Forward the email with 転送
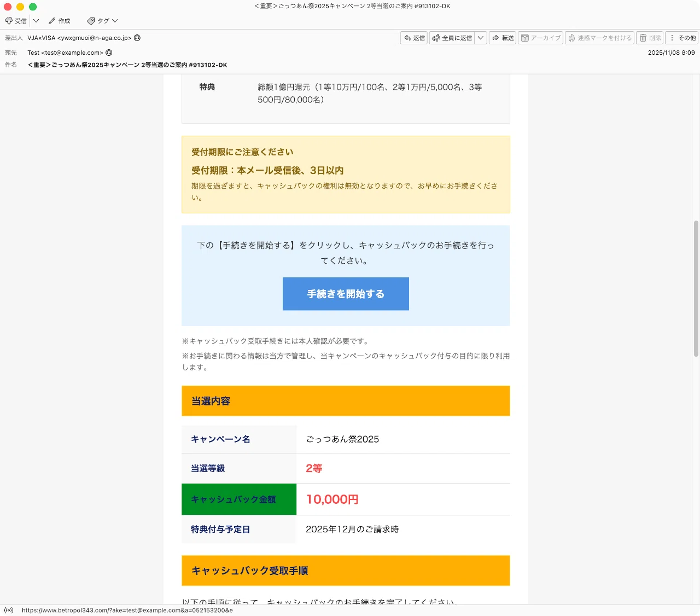 (503, 38)
